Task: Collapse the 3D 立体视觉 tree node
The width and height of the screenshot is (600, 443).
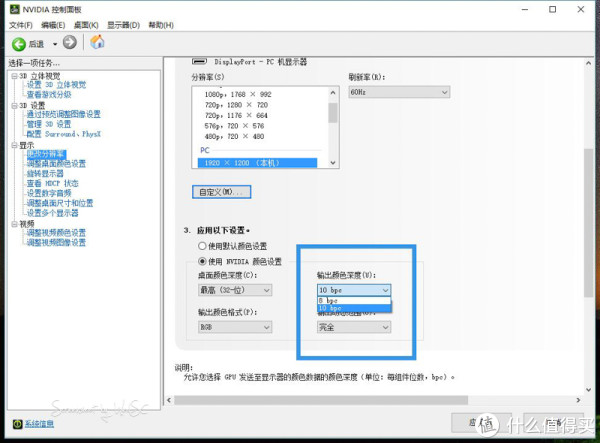Action: (14, 76)
